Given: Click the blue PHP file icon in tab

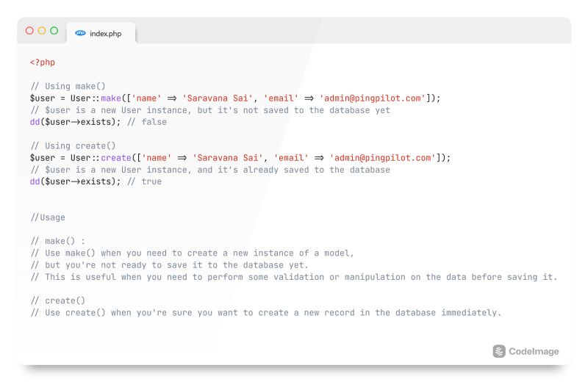Looking at the screenshot, I should click(80, 33).
